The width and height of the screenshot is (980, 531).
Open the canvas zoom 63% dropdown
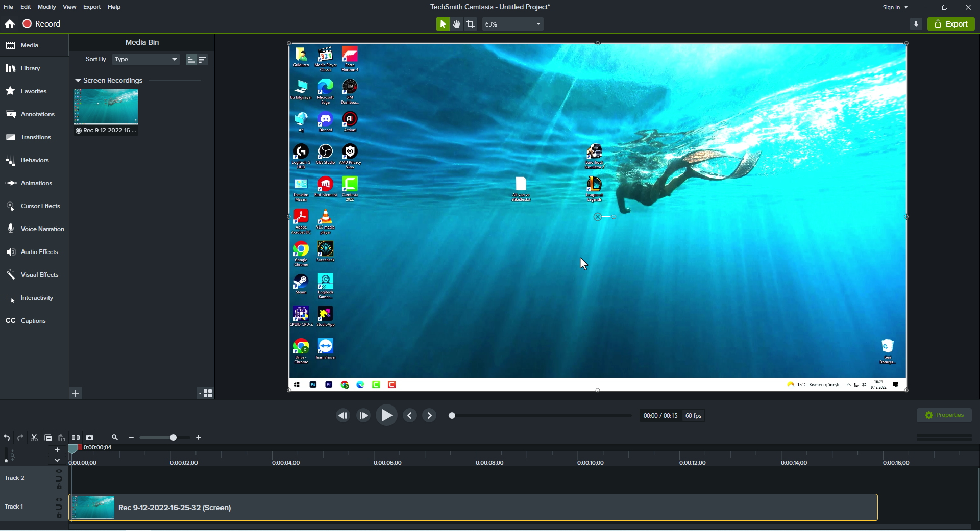(x=512, y=24)
